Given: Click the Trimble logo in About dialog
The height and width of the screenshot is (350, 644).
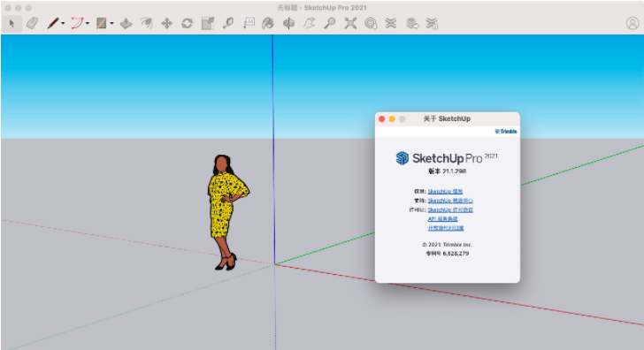Looking at the screenshot, I should coord(506,132).
